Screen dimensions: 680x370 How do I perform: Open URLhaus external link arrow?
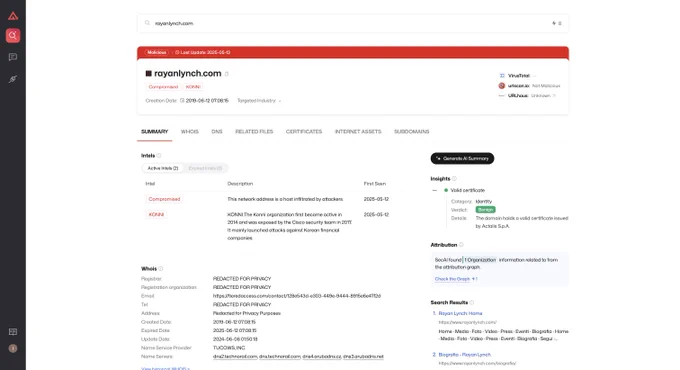coord(554,95)
